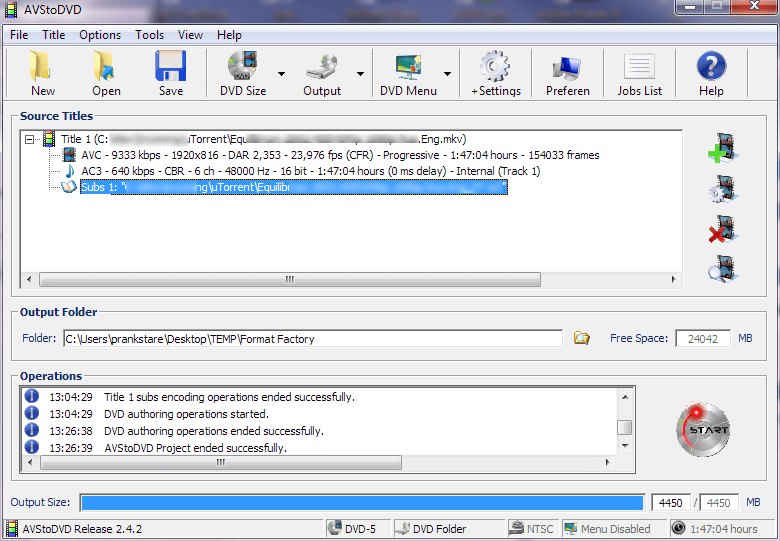Open the View menu
This screenshot has width=780, height=541.
tap(190, 35)
